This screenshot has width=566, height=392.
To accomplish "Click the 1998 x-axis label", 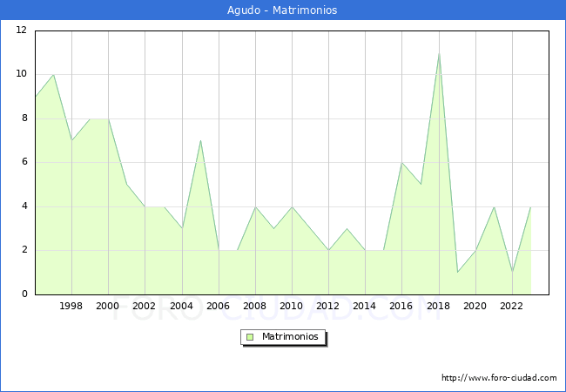I will point(71,306).
